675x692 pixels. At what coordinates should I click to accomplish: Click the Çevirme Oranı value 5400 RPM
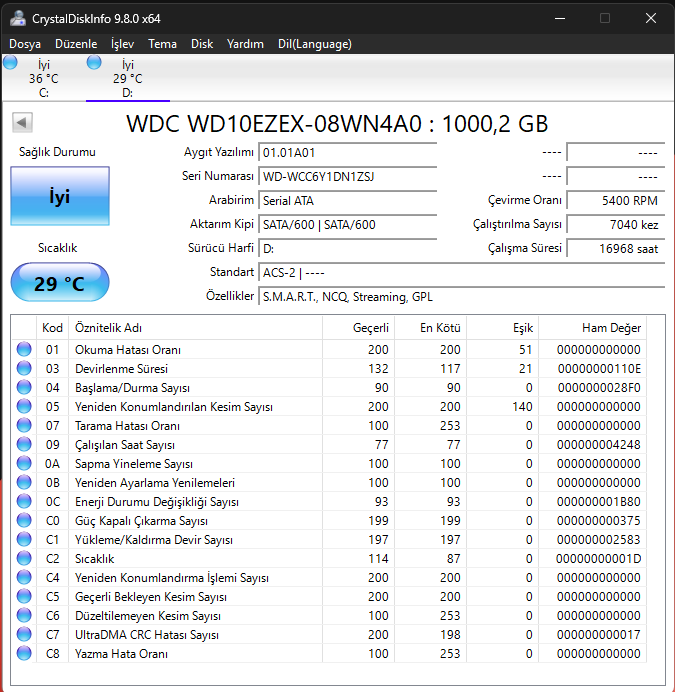[x=616, y=200]
